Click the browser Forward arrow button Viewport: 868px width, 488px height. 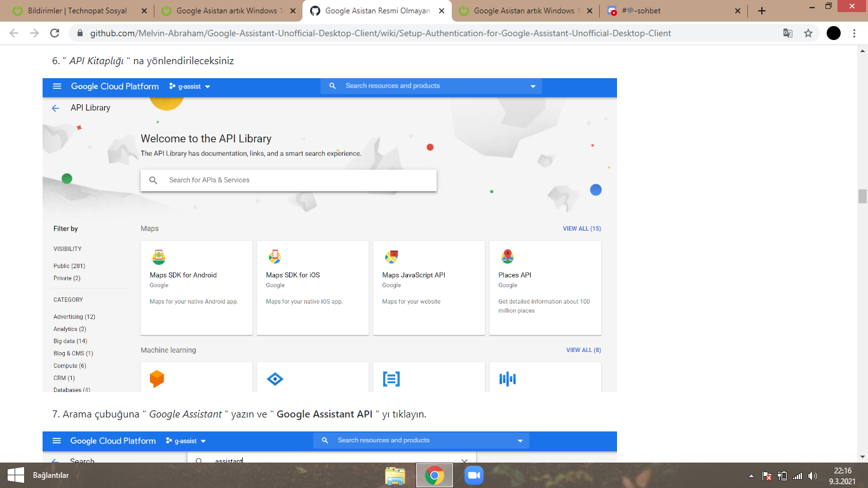34,33
